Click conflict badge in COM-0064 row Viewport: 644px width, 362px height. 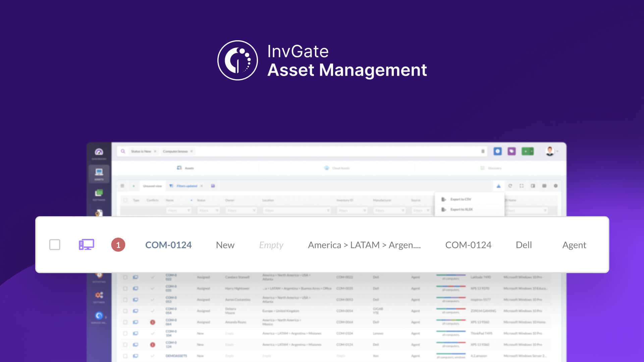point(153,322)
